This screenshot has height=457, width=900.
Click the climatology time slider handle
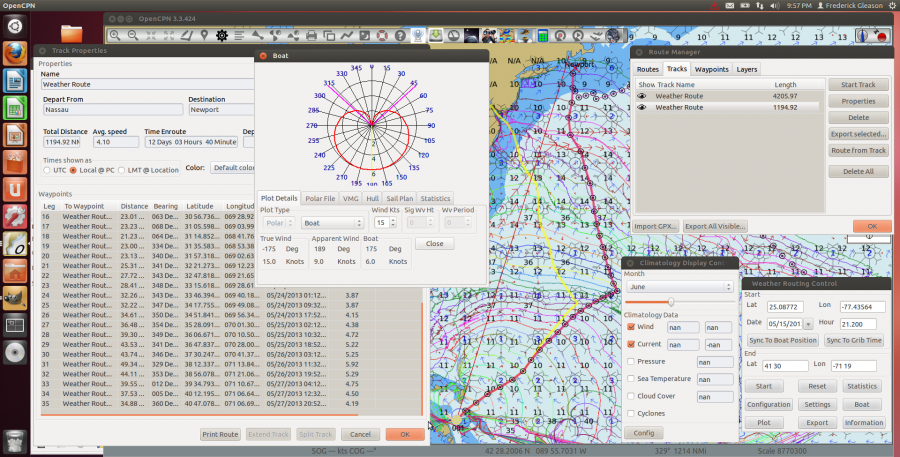(x=670, y=302)
